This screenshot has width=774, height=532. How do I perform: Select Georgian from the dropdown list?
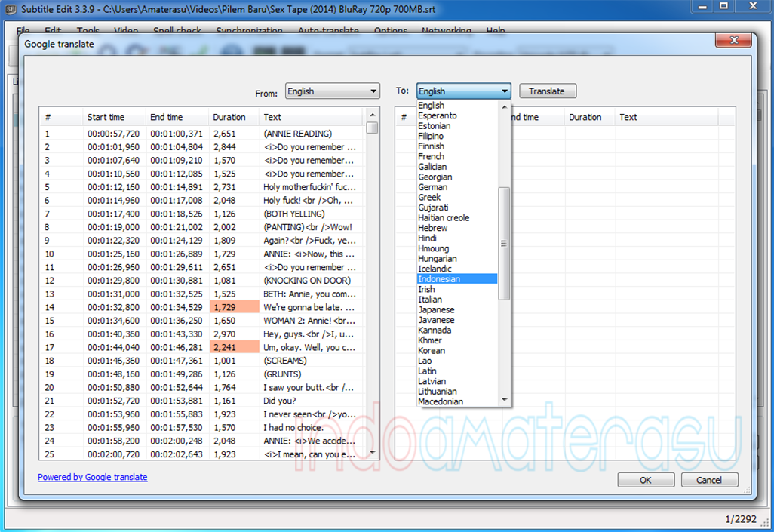pos(457,177)
